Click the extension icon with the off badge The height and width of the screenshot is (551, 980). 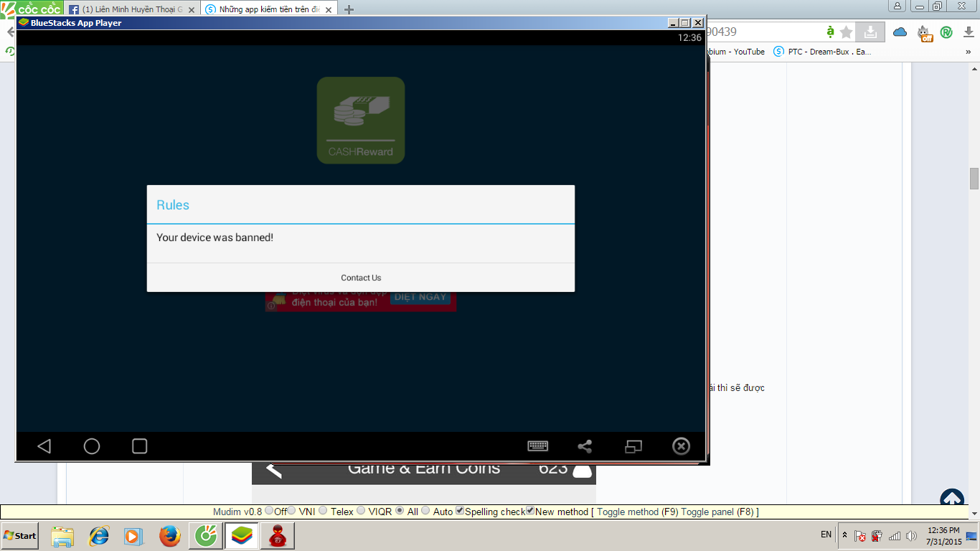(924, 32)
